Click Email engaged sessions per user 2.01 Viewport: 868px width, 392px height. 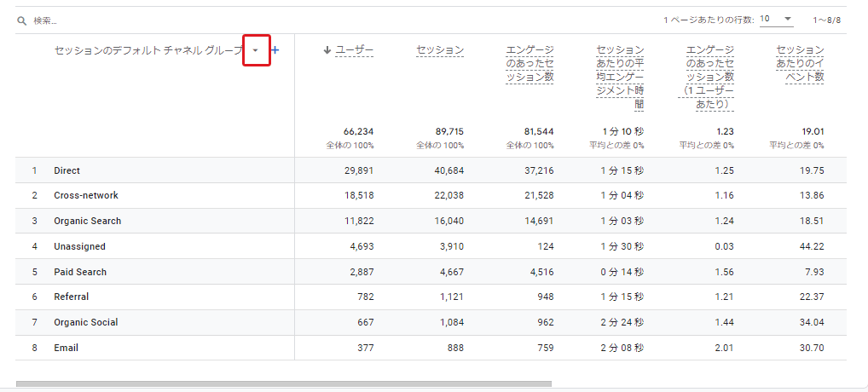coord(725,348)
